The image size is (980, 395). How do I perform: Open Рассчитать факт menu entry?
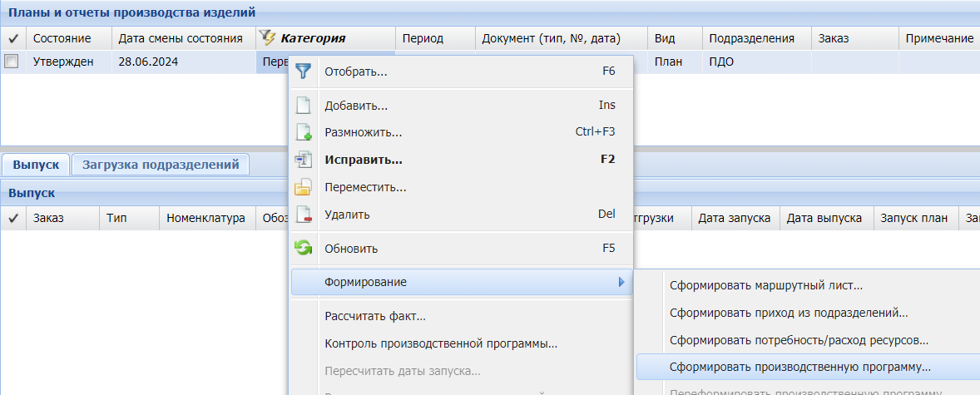[375, 316]
